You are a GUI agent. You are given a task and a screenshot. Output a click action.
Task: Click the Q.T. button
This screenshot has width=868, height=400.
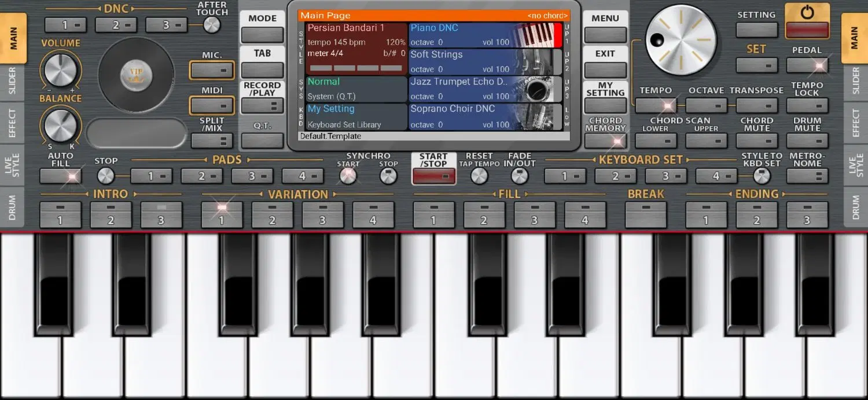(x=262, y=140)
